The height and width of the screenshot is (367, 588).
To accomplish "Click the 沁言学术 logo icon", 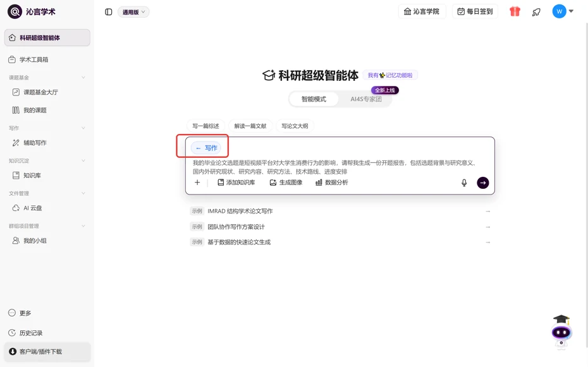I will 15,11.
